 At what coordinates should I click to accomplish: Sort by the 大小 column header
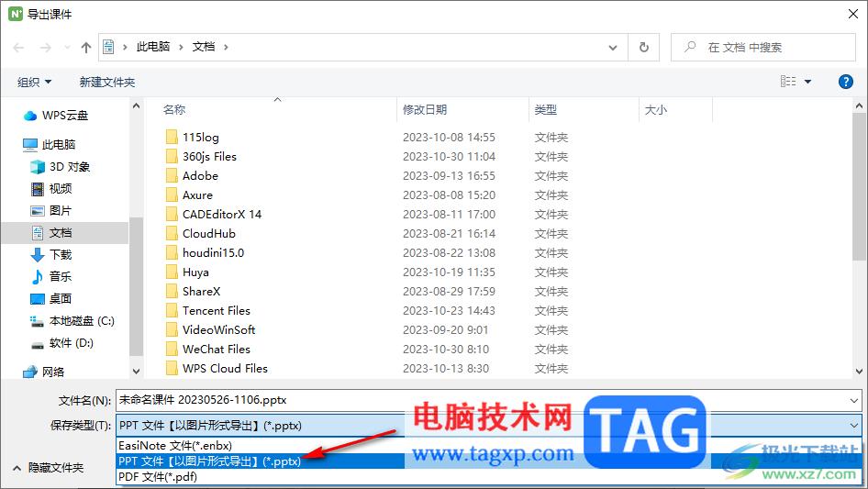click(x=656, y=110)
